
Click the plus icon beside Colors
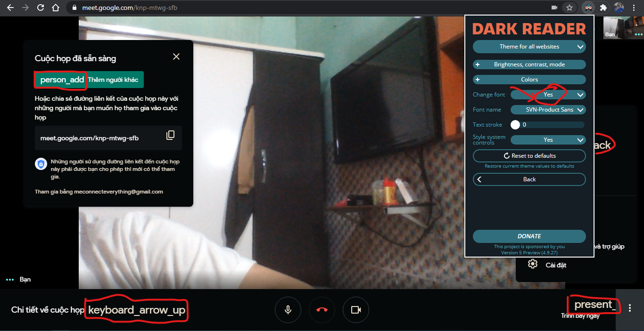pos(478,80)
